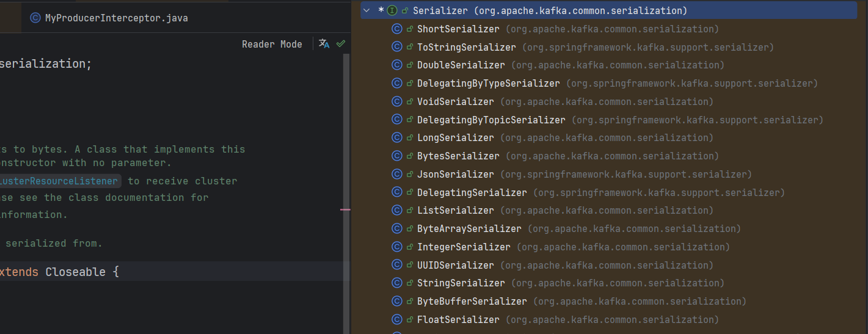This screenshot has height=334, width=868.
Task: Open the ClusterResourceListener doc link
Action: (x=59, y=181)
